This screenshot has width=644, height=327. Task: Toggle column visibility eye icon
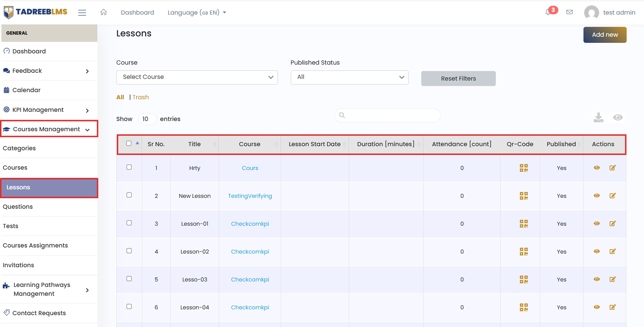618,117
